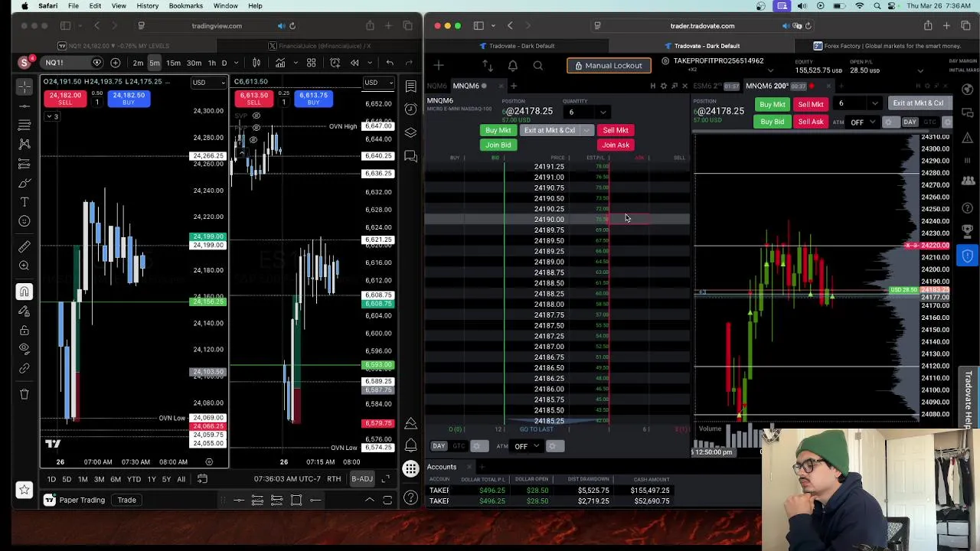Click the 24190.00 price row in the DOM
The width and height of the screenshot is (980, 551).
point(557,220)
